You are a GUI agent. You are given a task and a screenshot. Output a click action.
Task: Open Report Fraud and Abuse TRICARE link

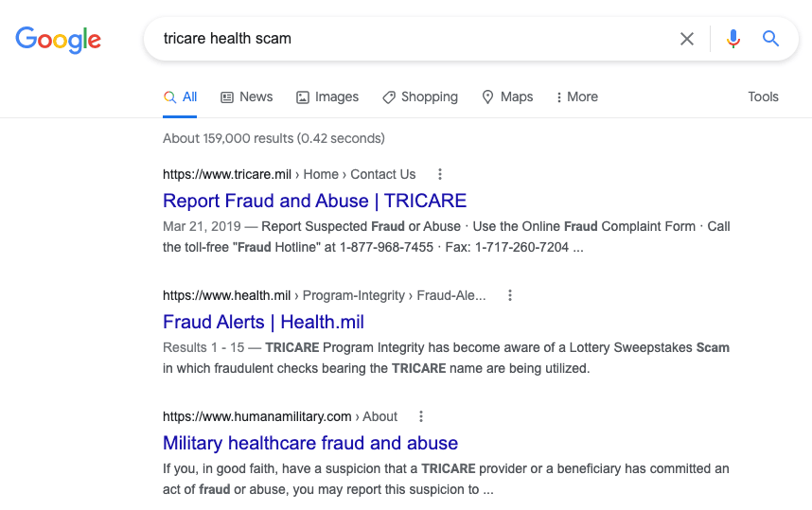click(x=314, y=201)
